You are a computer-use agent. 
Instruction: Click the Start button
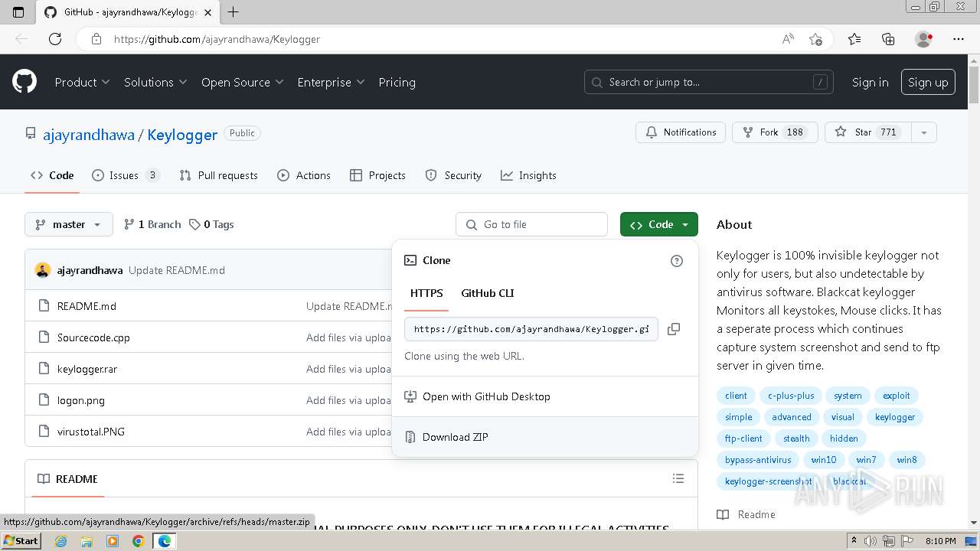tap(21, 541)
